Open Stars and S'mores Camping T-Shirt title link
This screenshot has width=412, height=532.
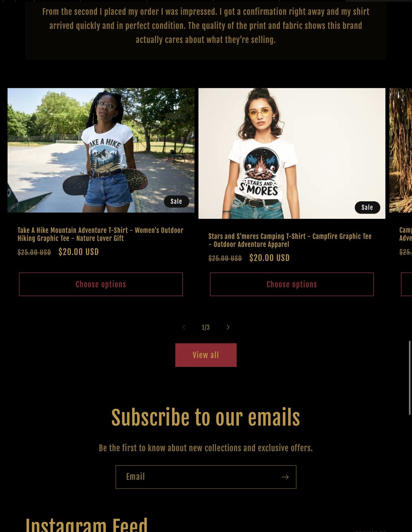[290, 240]
